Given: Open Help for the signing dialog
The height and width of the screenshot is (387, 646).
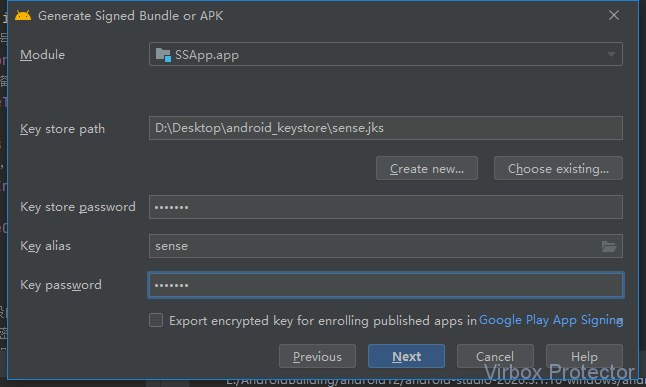Looking at the screenshot, I should coord(584,356).
